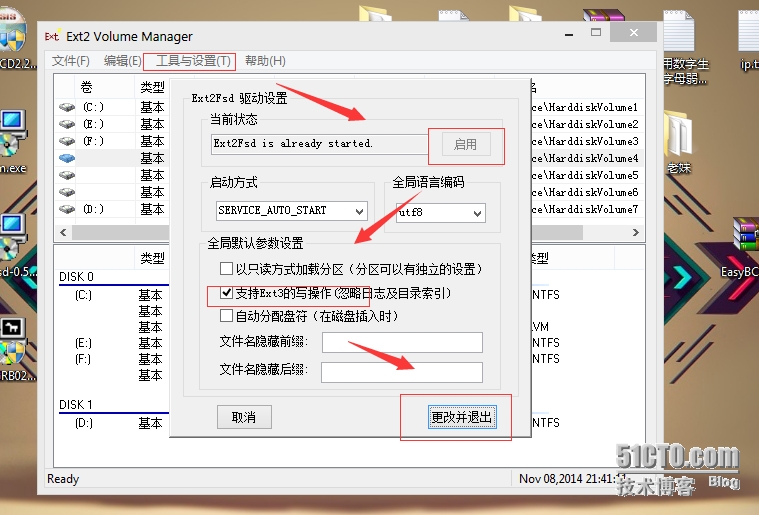Click the drive icon for volume E:
Image resolution: width=759 pixels, height=515 pixels.
tap(67, 124)
